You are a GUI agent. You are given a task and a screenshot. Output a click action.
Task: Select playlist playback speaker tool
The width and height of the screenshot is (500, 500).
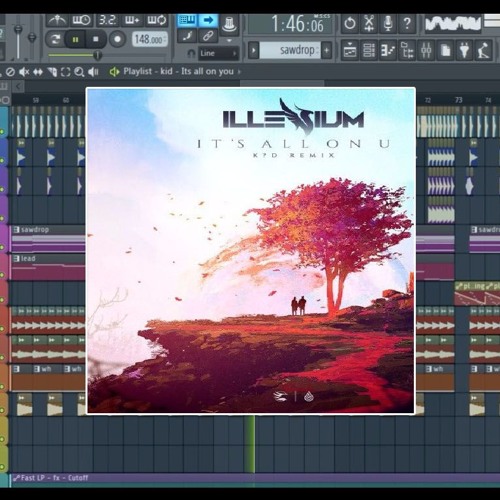93,72
